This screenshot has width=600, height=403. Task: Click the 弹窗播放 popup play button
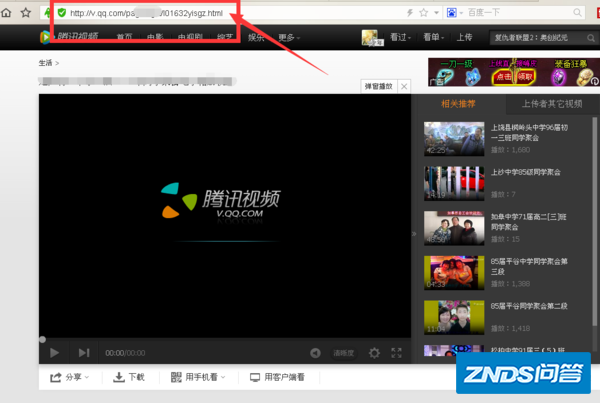click(378, 86)
